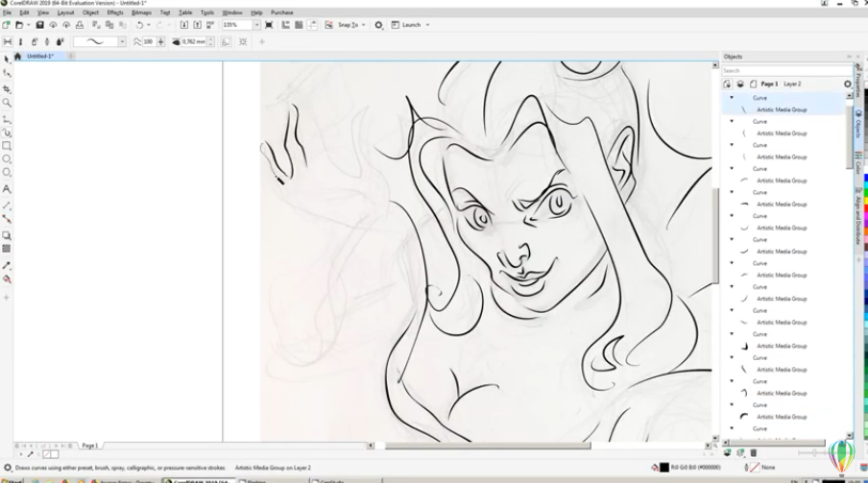Open the Effects menu
This screenshot has width=868, height=483.
tap(115, 12)
